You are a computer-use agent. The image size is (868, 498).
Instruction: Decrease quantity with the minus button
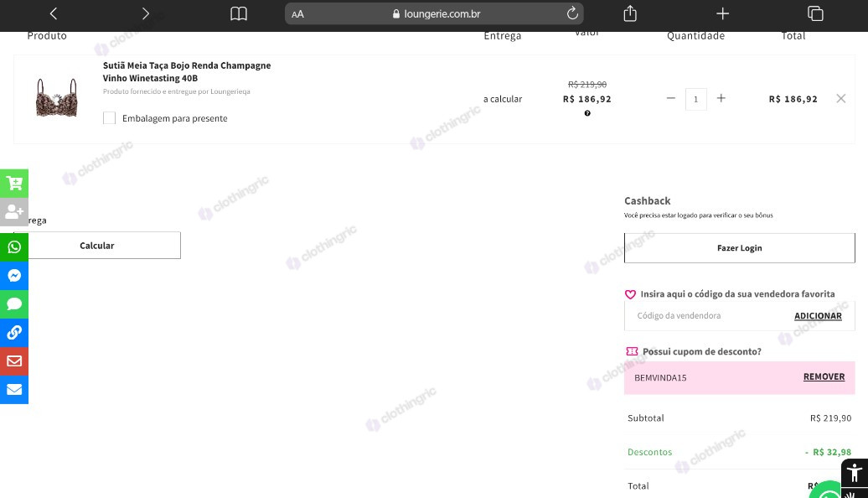pos(671,99)
